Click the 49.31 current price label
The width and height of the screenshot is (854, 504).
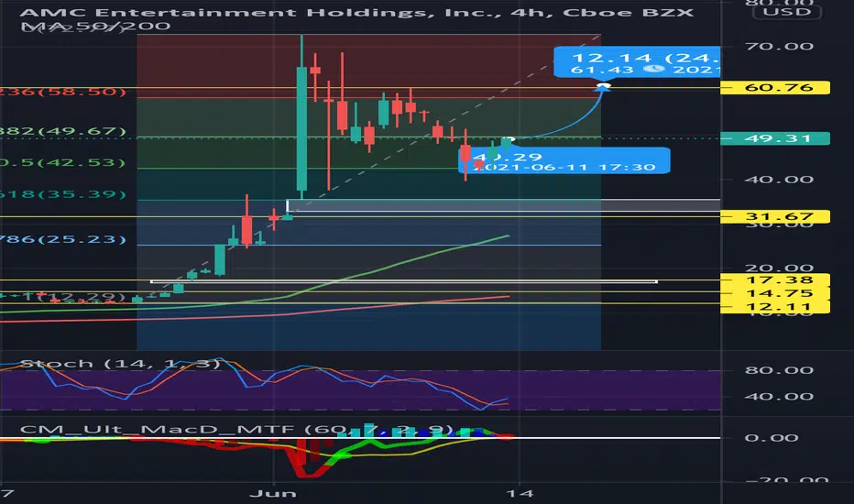pos(775,138)
